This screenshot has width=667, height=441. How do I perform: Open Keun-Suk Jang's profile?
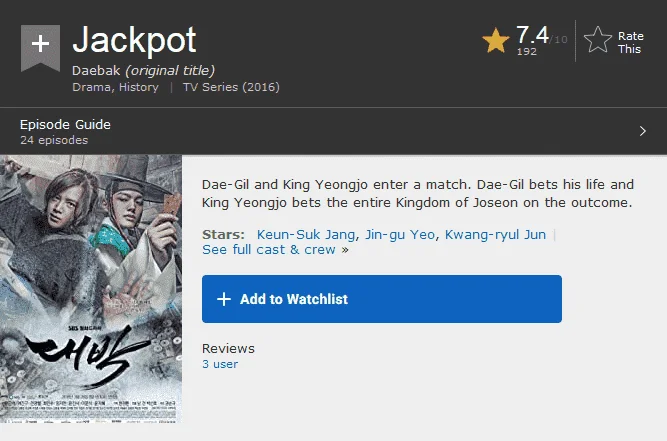(x=305, y=234)
